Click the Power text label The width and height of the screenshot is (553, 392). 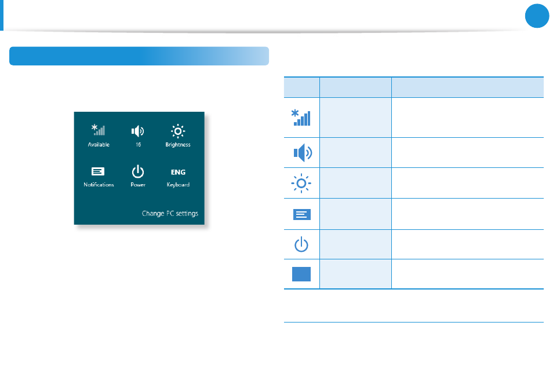(138, 185)
